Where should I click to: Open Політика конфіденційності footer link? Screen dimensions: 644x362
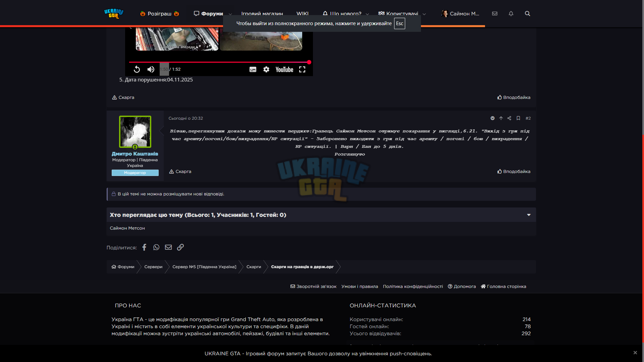coord(413,287)
